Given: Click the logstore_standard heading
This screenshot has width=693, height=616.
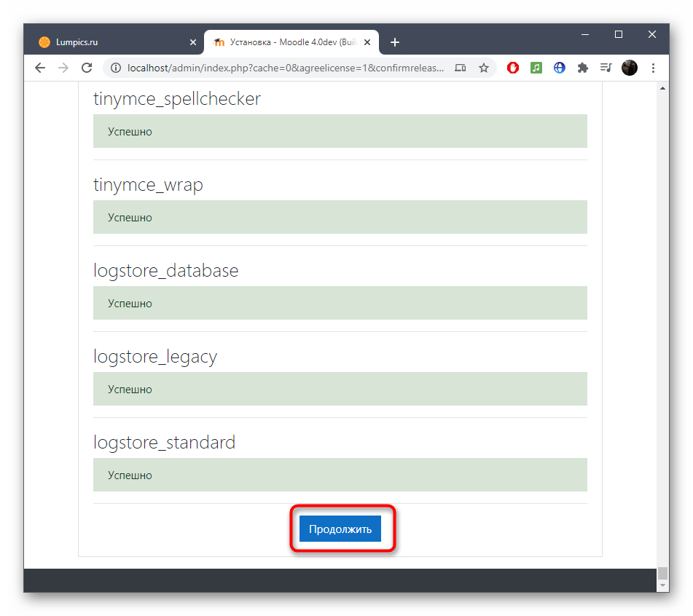Looking at the screenshot, I should pyautogui.click(x=164, y=443).
